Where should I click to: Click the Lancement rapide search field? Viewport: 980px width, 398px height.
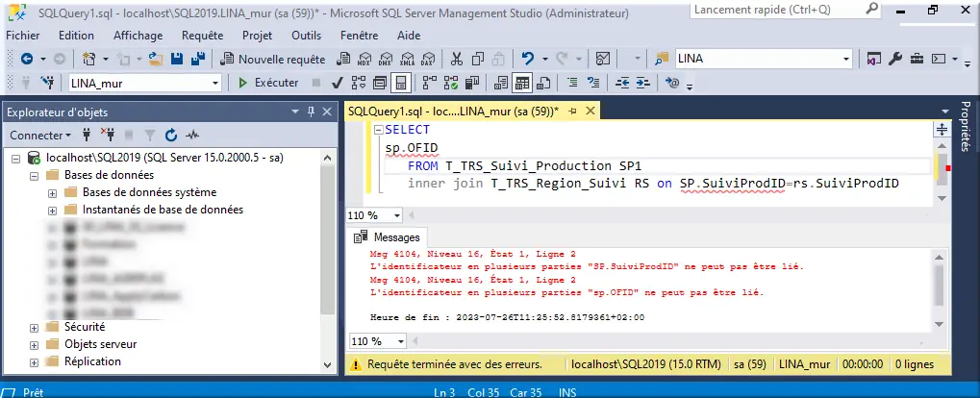coord(787,10)
